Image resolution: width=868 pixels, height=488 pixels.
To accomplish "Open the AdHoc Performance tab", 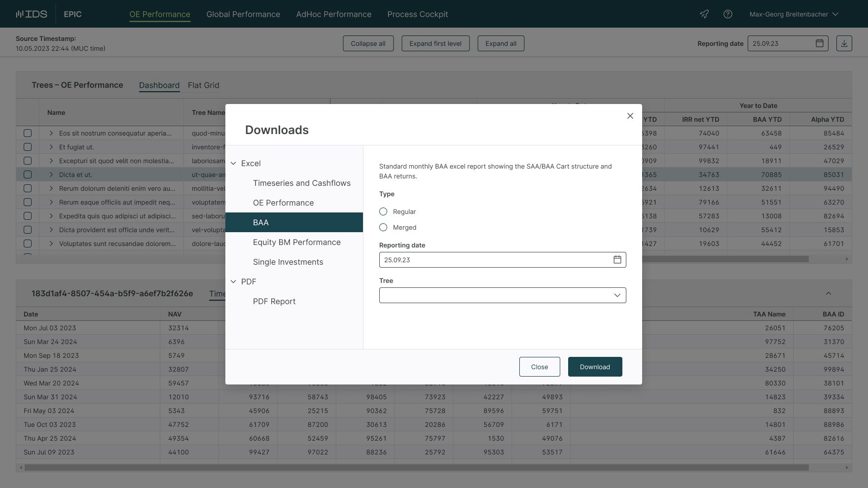I will click(x=334, y=14).
